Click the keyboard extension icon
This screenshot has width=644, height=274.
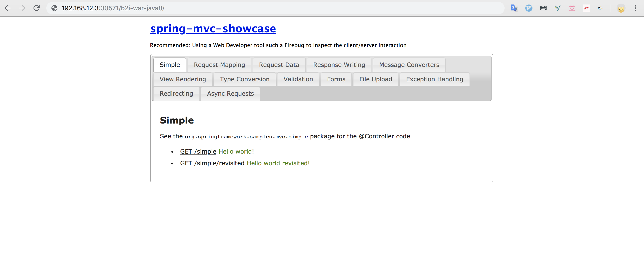click(543, 8)
